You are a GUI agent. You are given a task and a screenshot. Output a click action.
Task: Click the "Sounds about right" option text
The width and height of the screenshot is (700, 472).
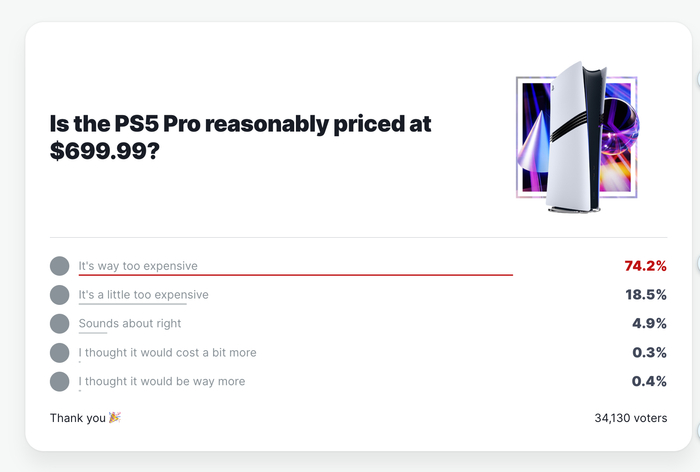(x=130, y=324)
